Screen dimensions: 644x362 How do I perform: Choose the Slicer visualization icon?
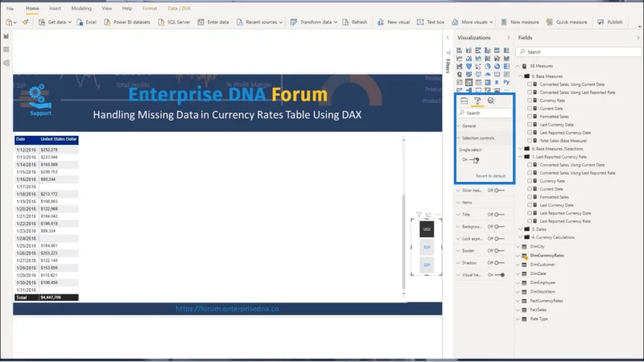(469, 83)
